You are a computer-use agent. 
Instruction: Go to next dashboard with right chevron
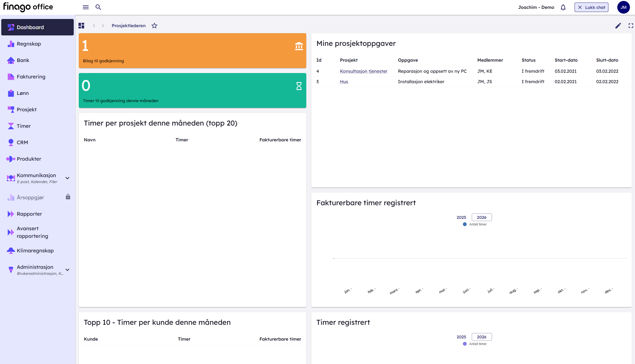(x=103, y=26)
